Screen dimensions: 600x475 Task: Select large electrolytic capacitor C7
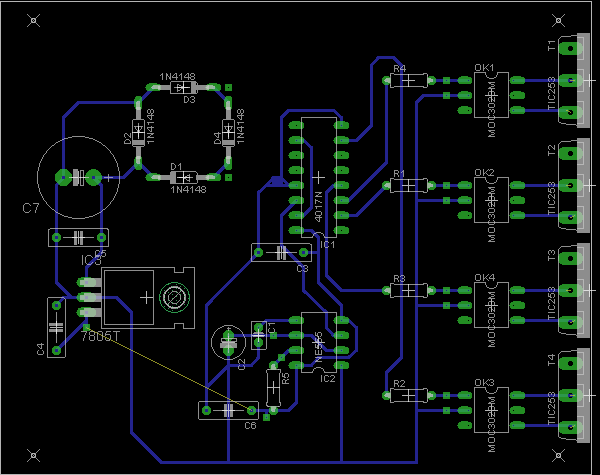pos(78,177)
